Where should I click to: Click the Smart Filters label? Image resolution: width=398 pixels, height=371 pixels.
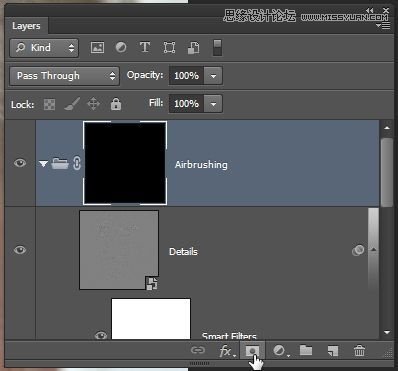click(229, 336)
